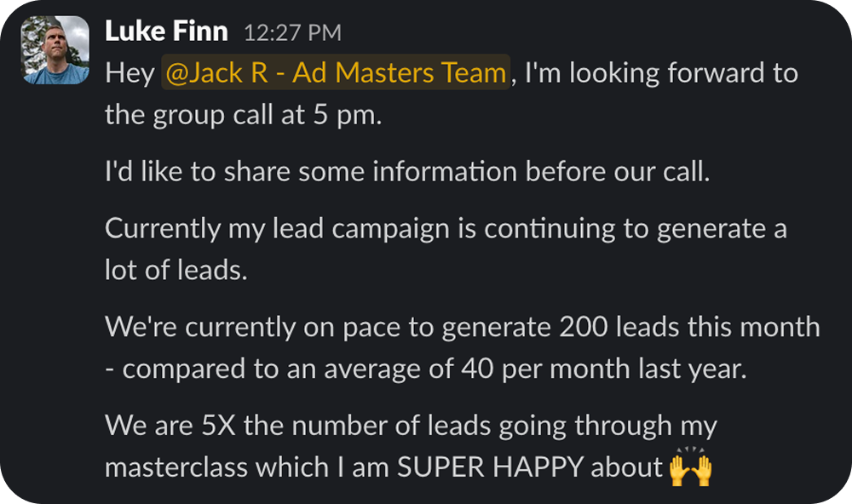Select the paragraph about sharing information before the call
The width and height of the screenshot is (852, 504).
pyautogui.click(x=407, y=172)
